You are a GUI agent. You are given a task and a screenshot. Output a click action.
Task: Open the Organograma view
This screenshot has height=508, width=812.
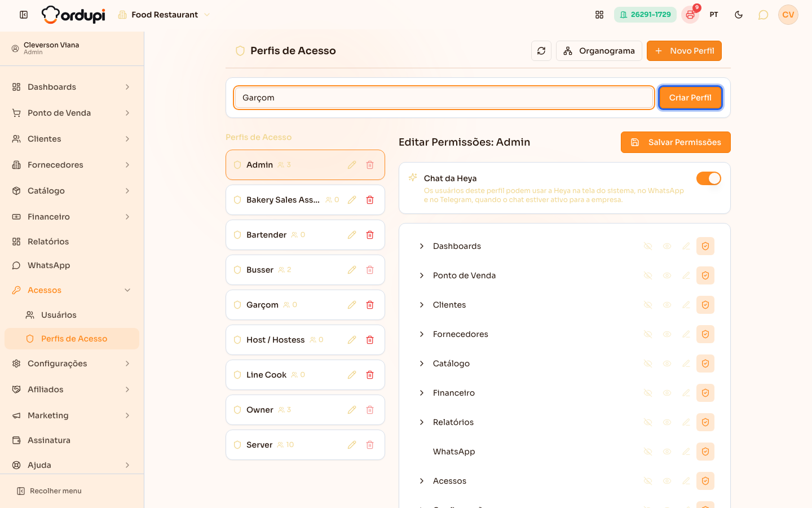click(x=599, y=51)
